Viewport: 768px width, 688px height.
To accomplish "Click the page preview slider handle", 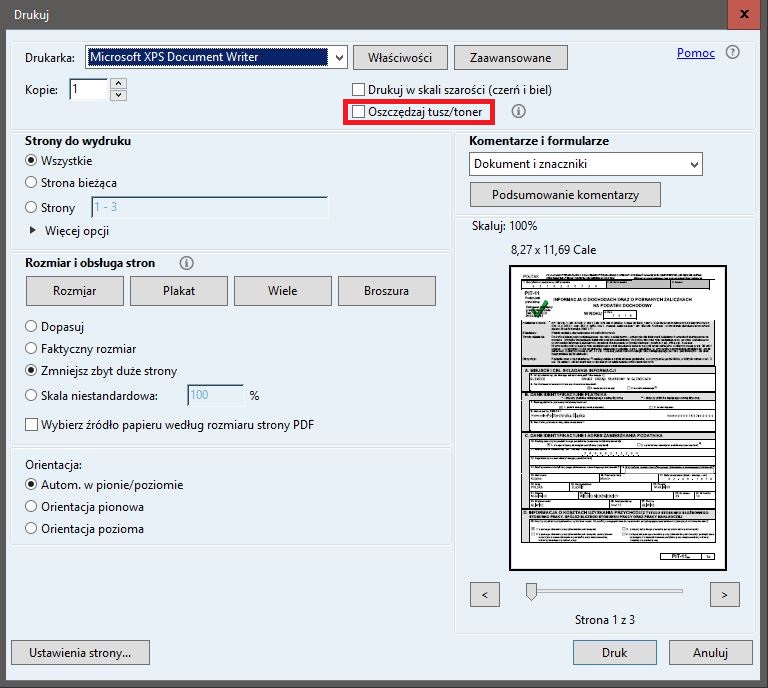I will point(532,592).
